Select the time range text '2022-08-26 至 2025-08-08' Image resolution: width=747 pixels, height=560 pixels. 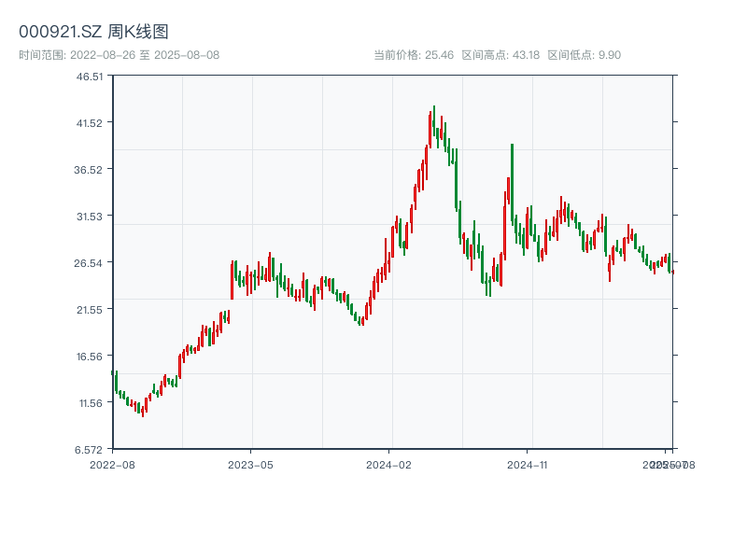click(x=145, y=55)
